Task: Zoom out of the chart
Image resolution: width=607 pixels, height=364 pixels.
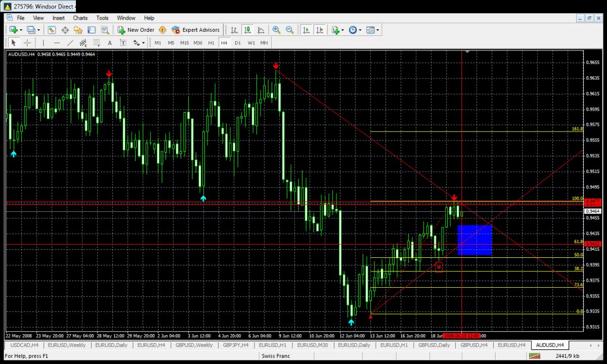Action: pyautogui.click(x=290, y=30)
